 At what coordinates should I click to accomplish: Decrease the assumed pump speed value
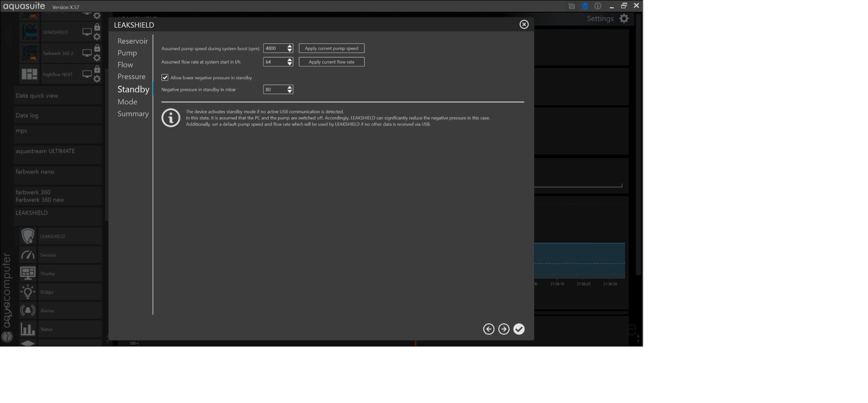290,50
